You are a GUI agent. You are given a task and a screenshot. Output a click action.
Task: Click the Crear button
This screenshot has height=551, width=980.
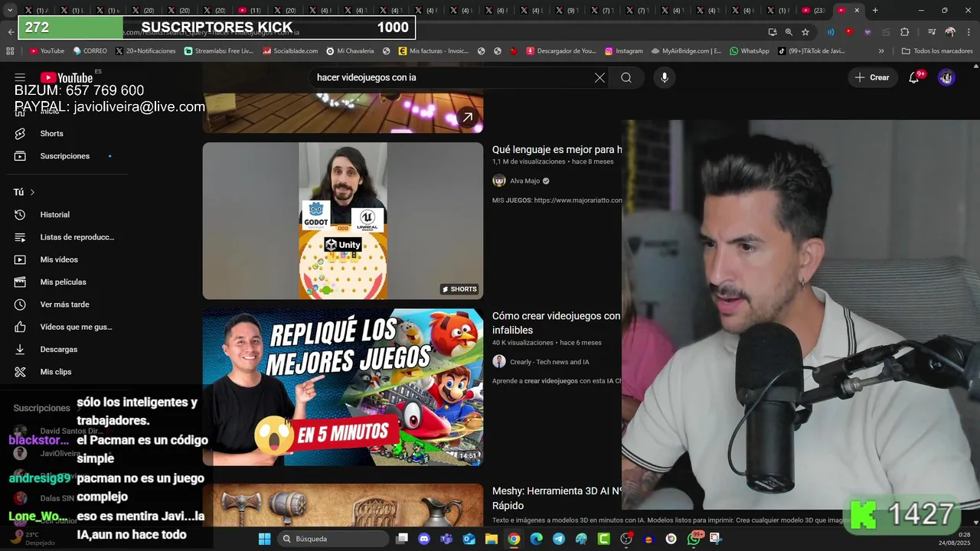[872, 77]
